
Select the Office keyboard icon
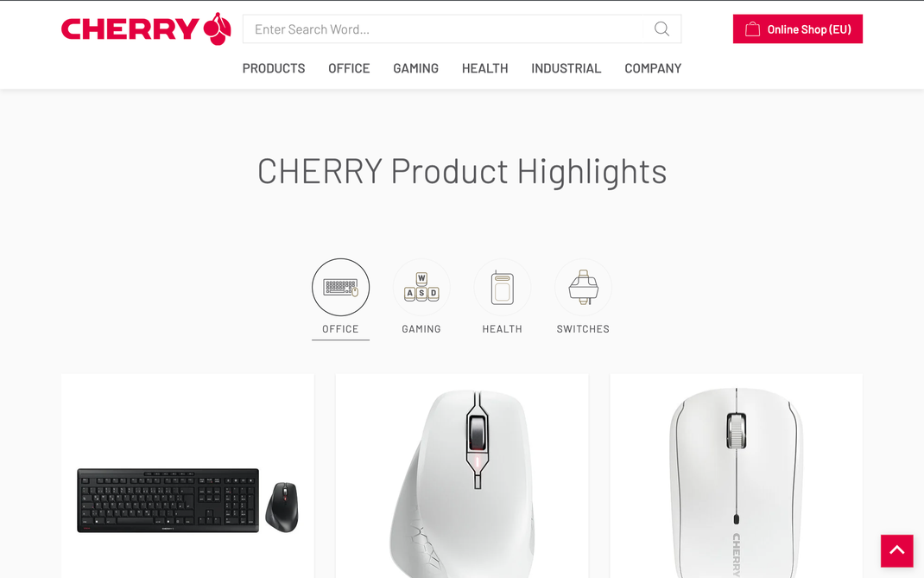(x=340, y=287)
